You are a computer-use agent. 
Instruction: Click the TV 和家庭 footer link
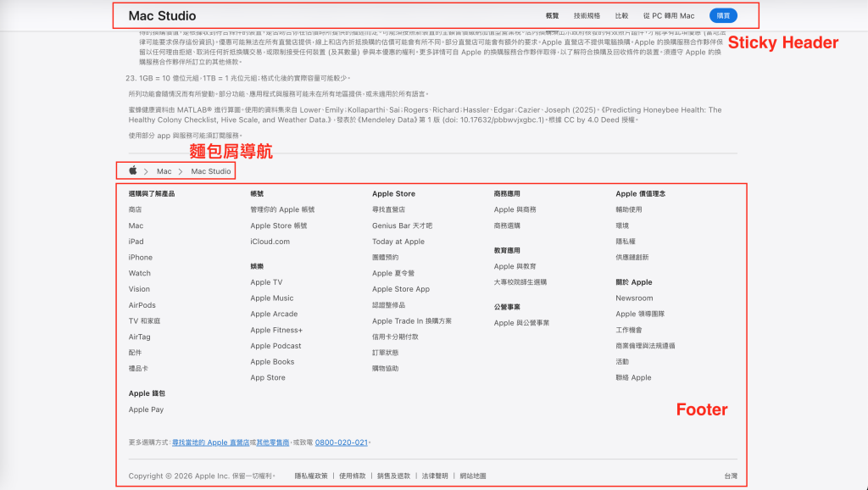point(144,320)
